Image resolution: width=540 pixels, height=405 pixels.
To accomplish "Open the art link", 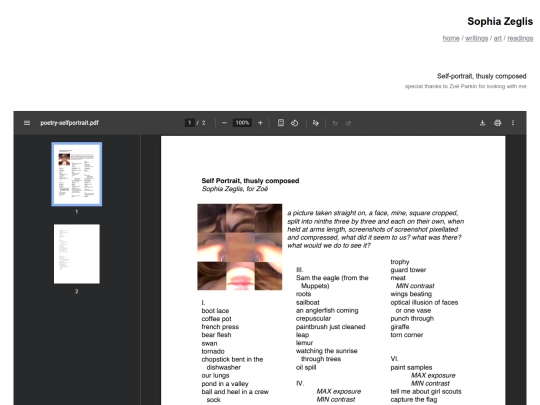I will pos(497,38).
